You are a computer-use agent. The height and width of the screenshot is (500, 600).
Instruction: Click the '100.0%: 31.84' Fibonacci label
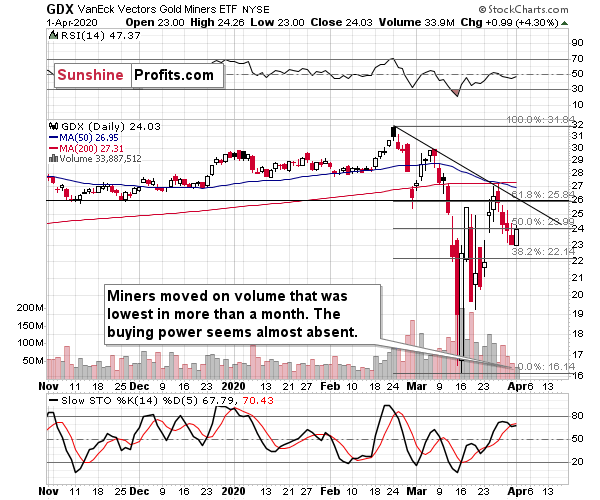click(x=541, y=120)
